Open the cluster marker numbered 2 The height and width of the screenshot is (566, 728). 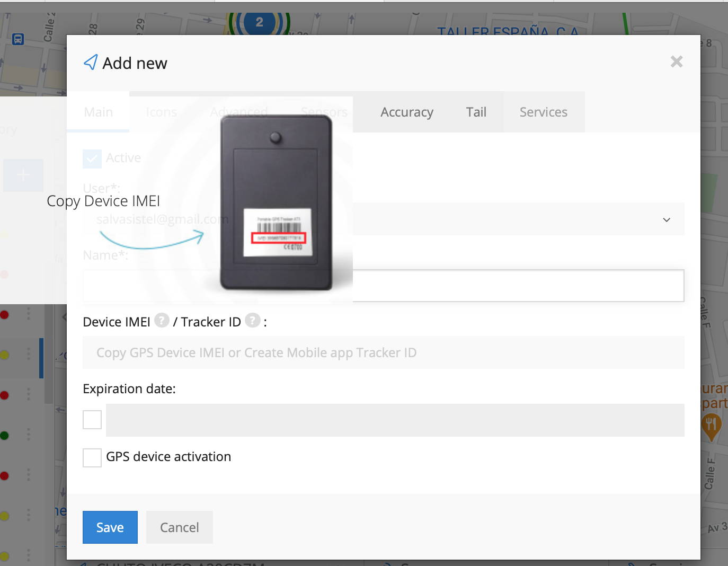click(x=259, y=22)
